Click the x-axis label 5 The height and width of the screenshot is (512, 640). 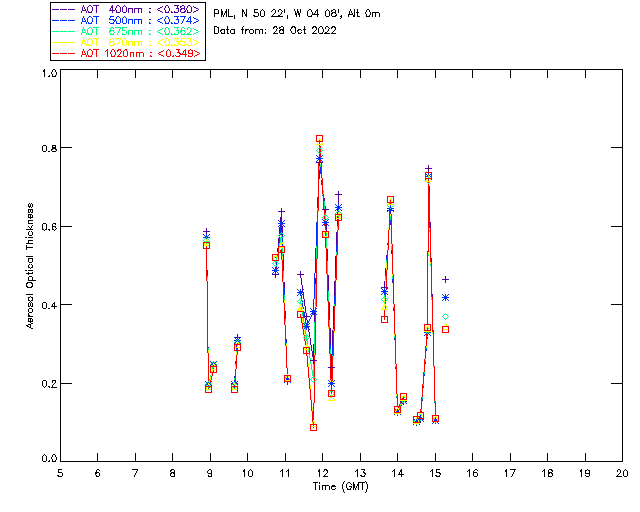point(60,474)
